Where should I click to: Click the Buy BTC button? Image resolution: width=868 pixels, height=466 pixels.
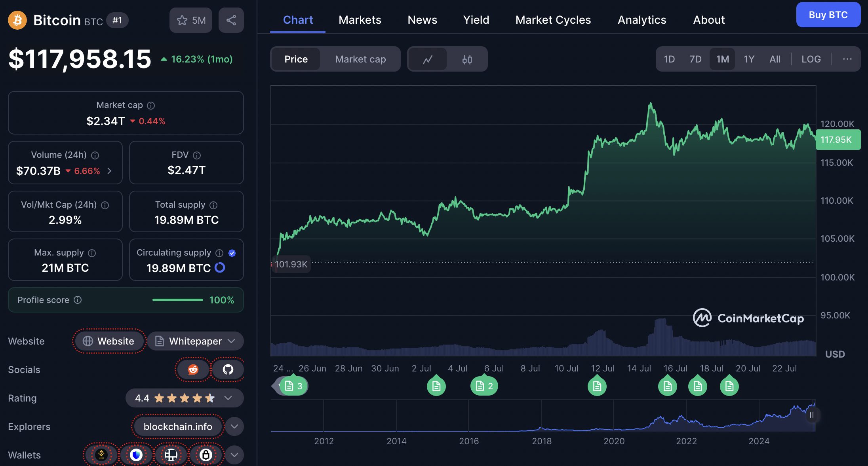828,15
